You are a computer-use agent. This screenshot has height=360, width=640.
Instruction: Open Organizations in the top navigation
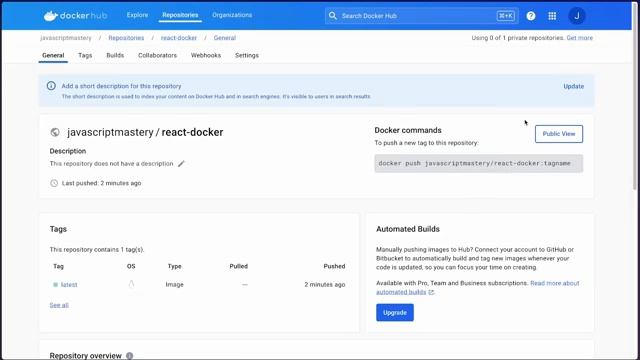[x=232, y=15]
